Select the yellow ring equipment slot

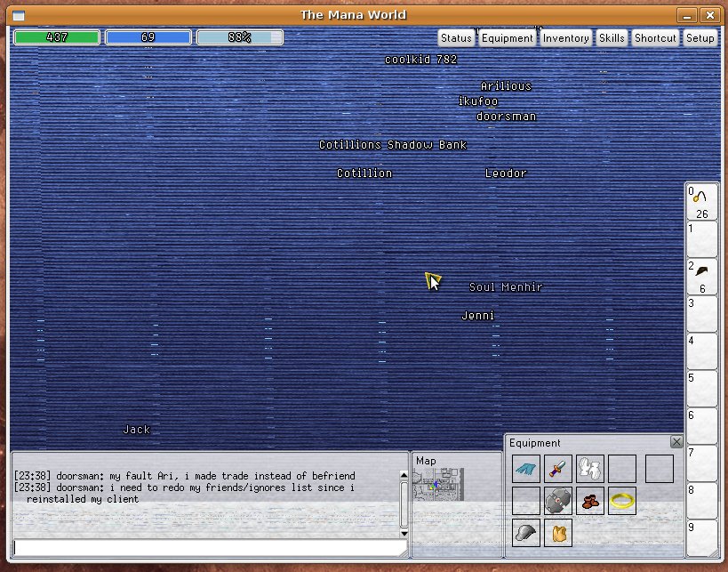coord(623,502)
